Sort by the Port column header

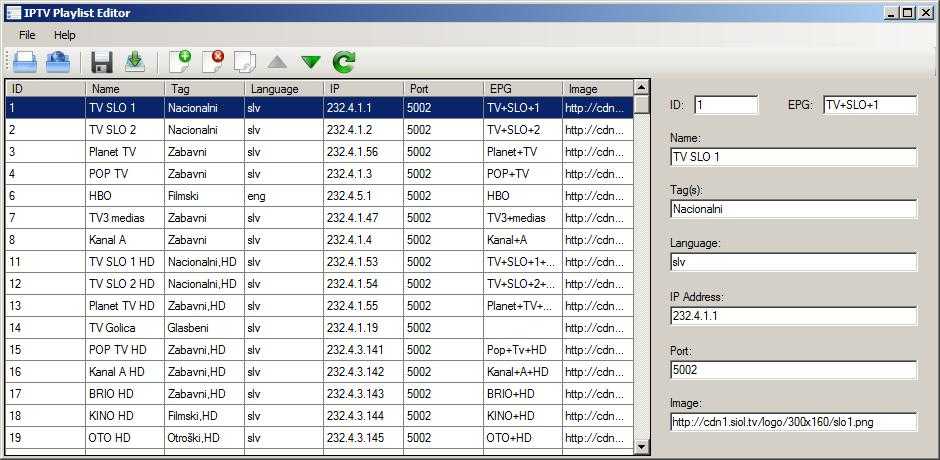point(443,89)
